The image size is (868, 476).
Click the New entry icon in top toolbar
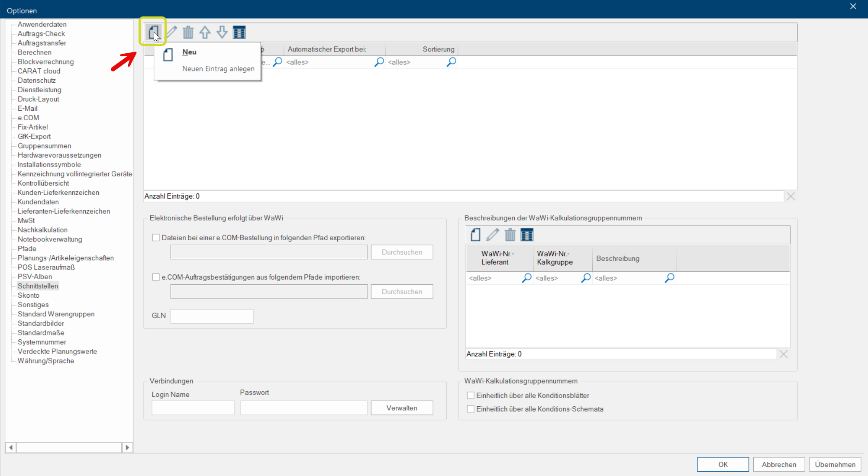click(153, 32)
